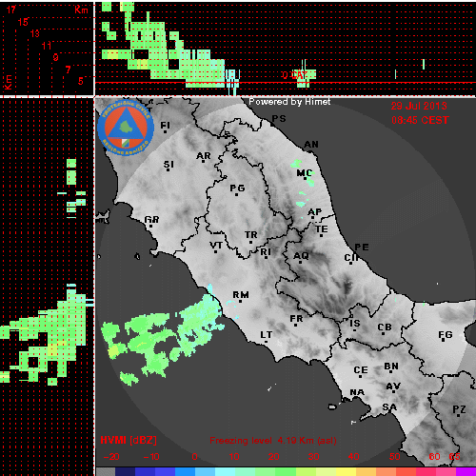Click the 'Freezing level 4.19 Km (asl)' text

click(x=273, y=441)
